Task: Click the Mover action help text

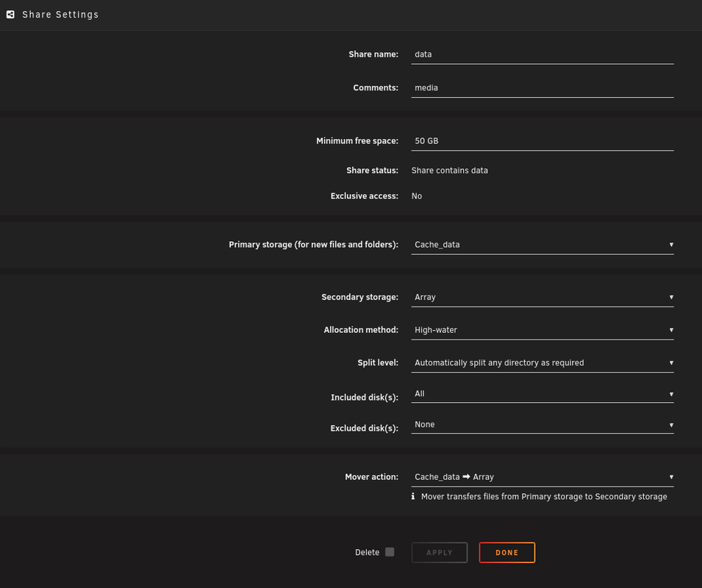Action: (x=544, y=496)
